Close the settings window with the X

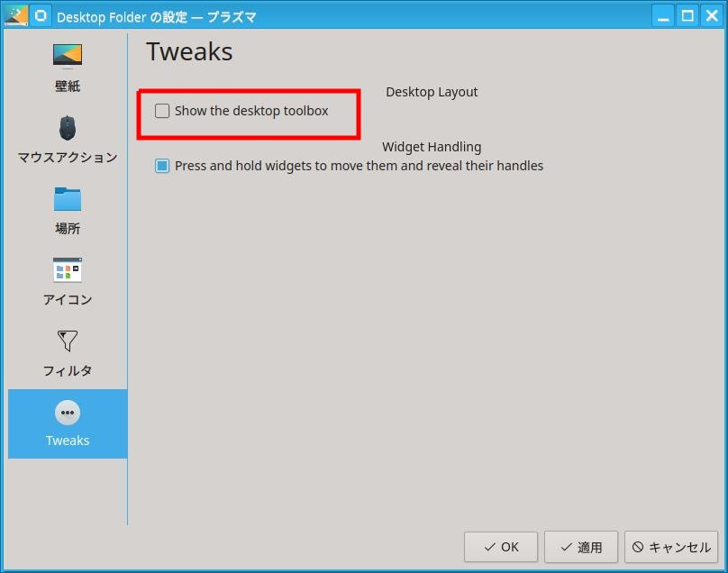click(x=712, y=16)
